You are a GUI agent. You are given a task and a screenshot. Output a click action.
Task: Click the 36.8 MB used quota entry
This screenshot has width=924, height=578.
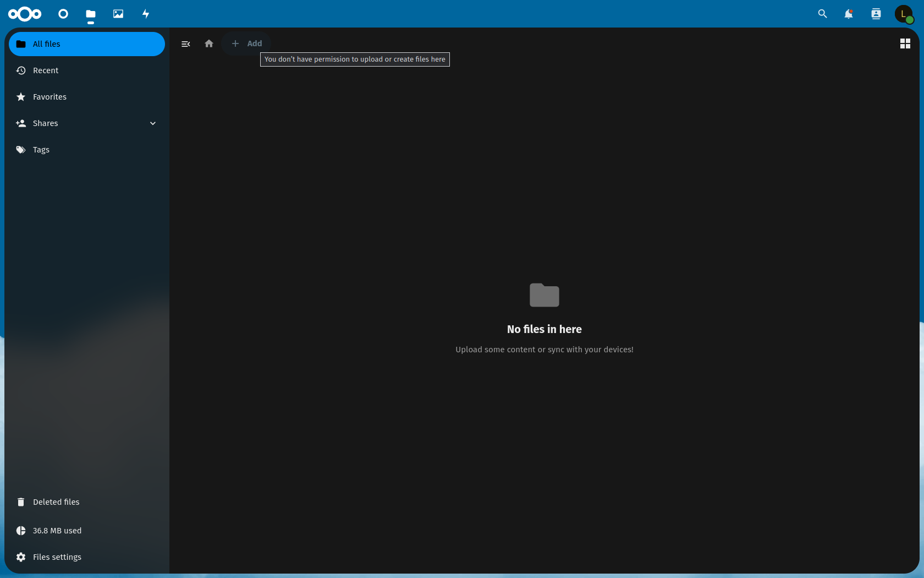point(87,531)
